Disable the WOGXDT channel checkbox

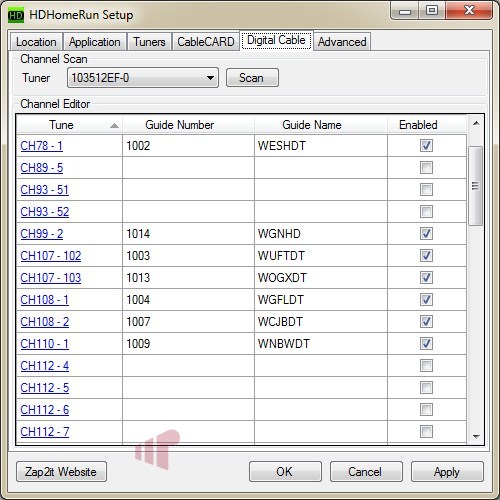click(426, 278)
